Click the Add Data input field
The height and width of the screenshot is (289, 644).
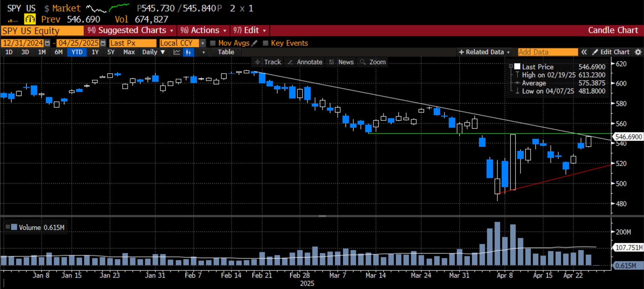point(548,52)
